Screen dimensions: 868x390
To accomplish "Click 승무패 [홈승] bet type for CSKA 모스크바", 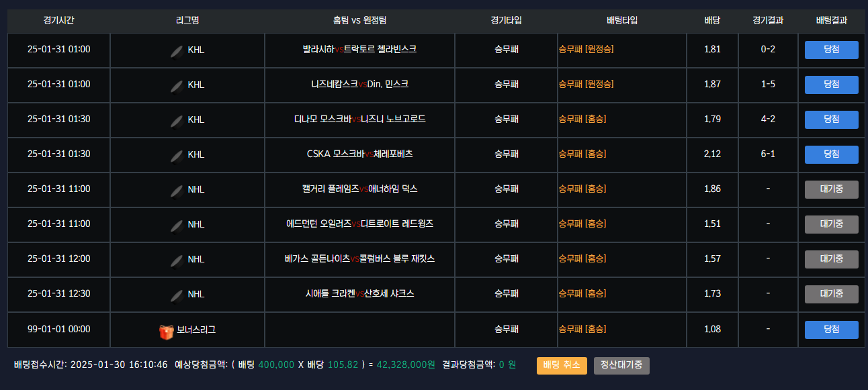I will point(582,154).
